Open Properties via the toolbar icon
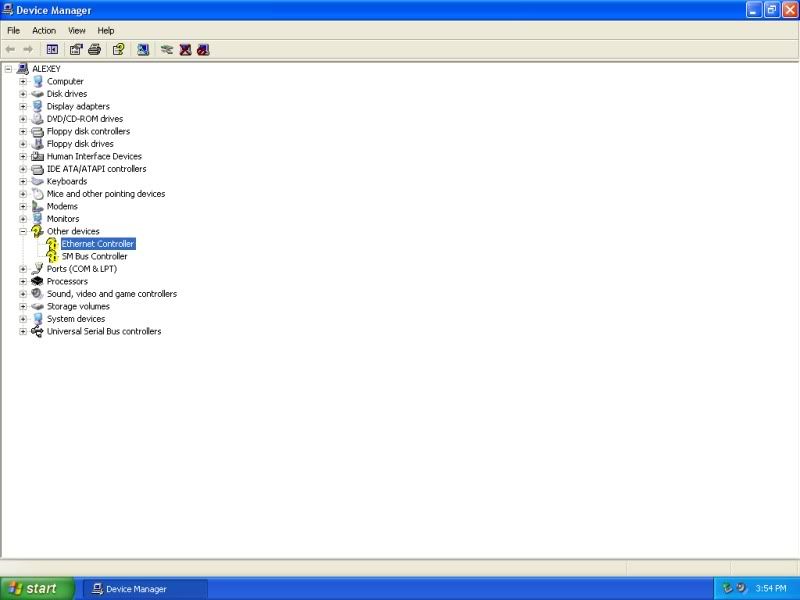Screen dimensions: 800x600 click(x=76, y=49)
